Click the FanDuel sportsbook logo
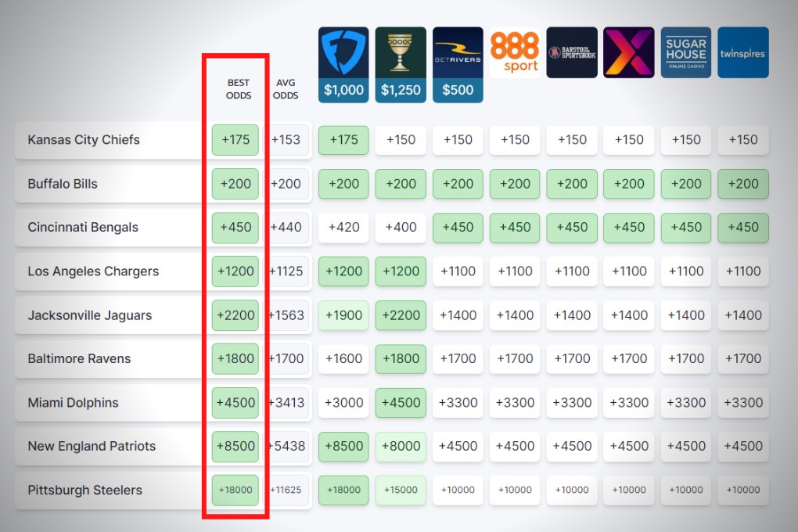The width and height of the screenshot is (798, 532). point(343,52)
